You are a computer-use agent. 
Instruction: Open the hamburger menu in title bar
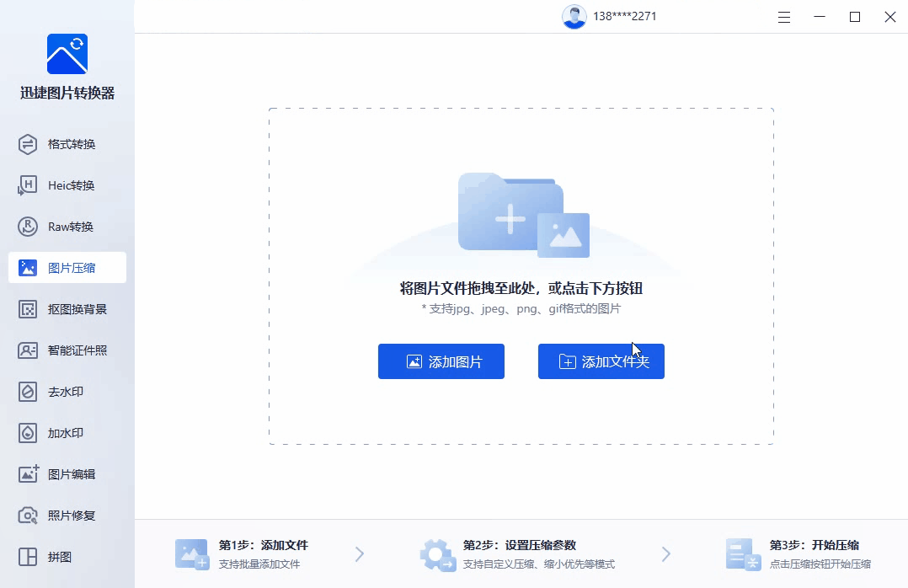[x=784, y=17]
